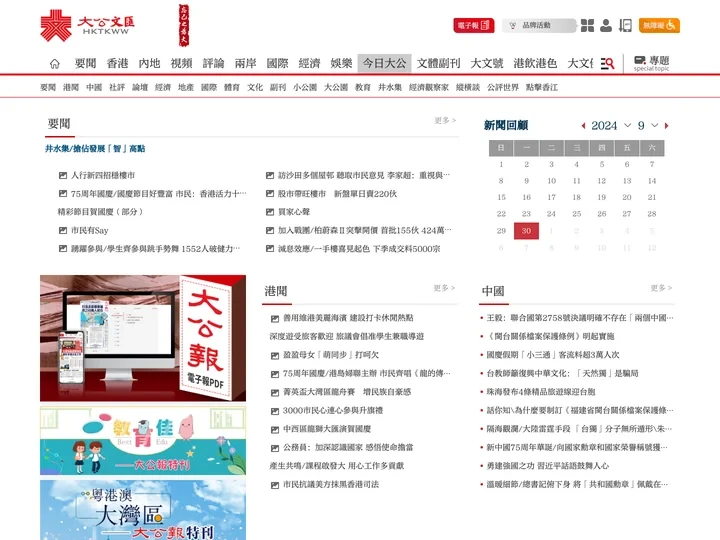Screen dimensions: 720x540
Task: Open article 珠海發布4條精品旅遊線迎台胞
Action: (541, 392)
